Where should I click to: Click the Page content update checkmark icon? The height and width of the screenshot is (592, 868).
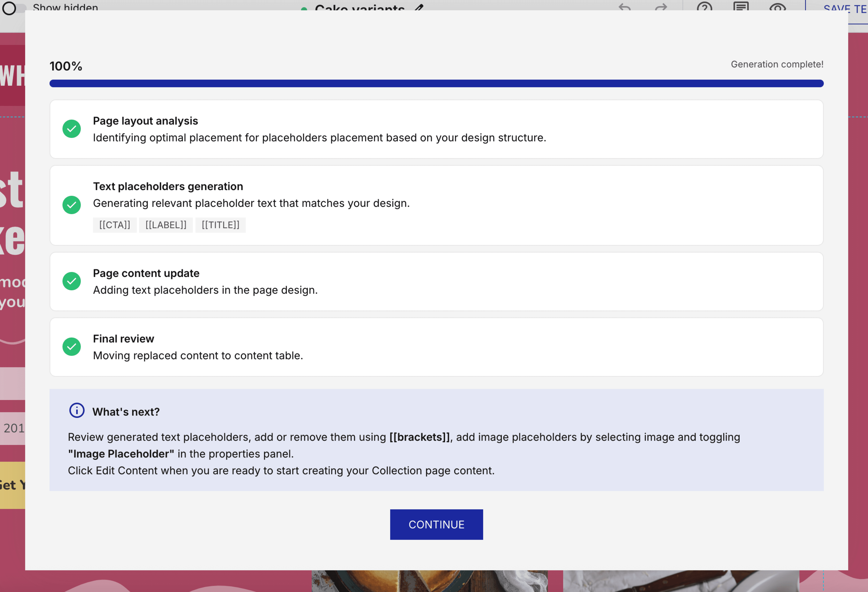pos(72,281)
